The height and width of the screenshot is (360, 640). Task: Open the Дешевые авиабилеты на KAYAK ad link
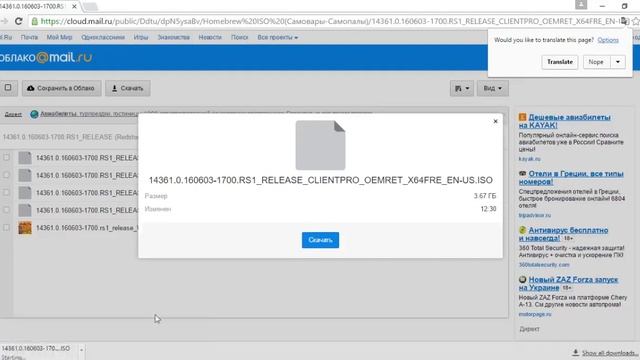[x=565, y=121]
